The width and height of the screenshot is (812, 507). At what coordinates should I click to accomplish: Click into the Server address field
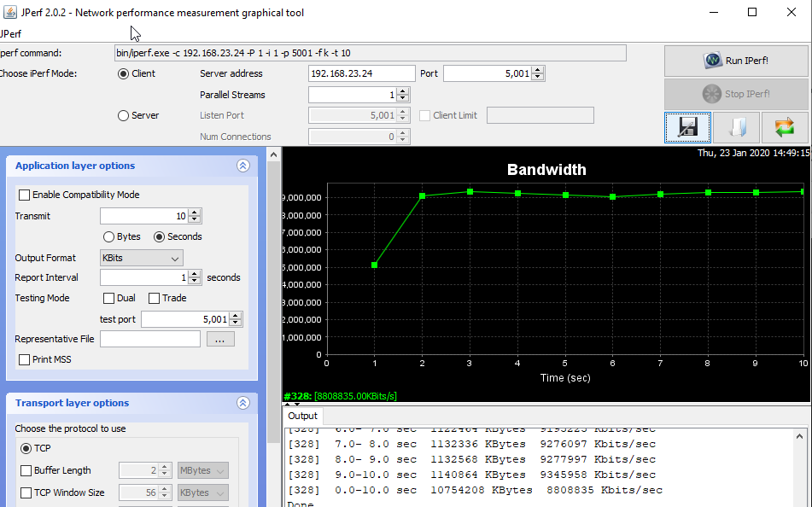pos(361,73)
